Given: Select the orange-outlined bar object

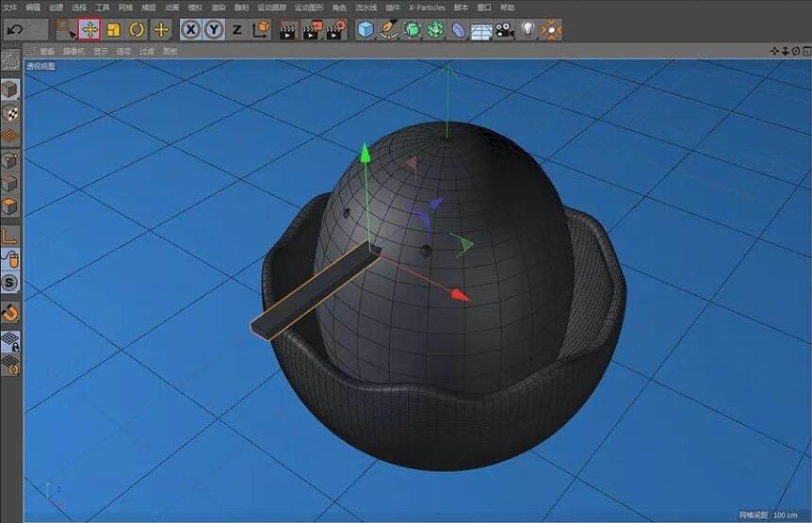Looking at the screenshot, I should point(316,292).
